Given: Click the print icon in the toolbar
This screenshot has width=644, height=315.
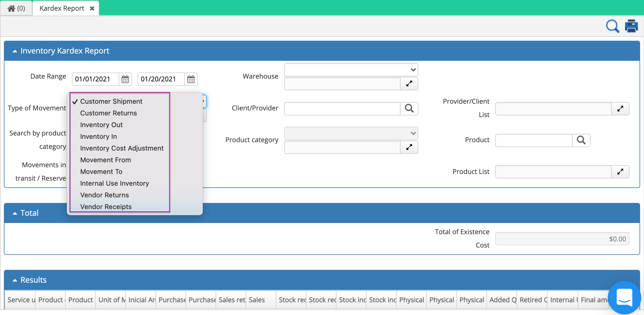Looking at the screenshot, I should point(631,26).
